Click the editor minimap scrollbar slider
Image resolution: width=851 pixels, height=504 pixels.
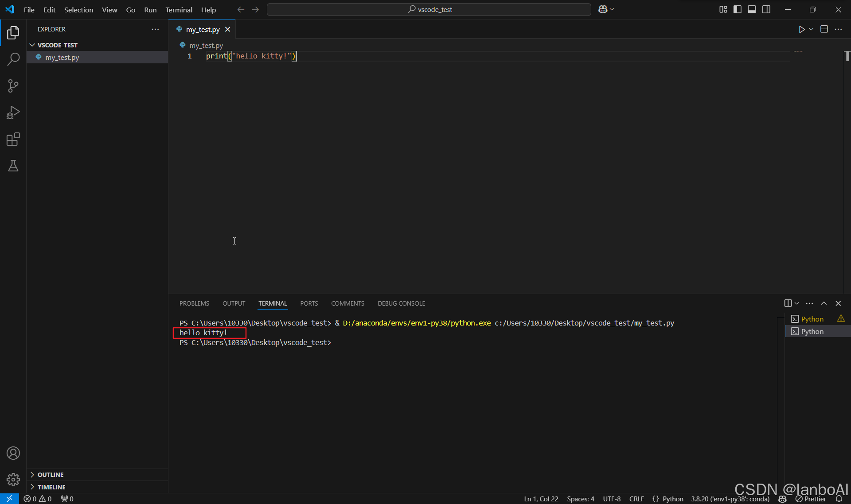[x=847, y=56]
